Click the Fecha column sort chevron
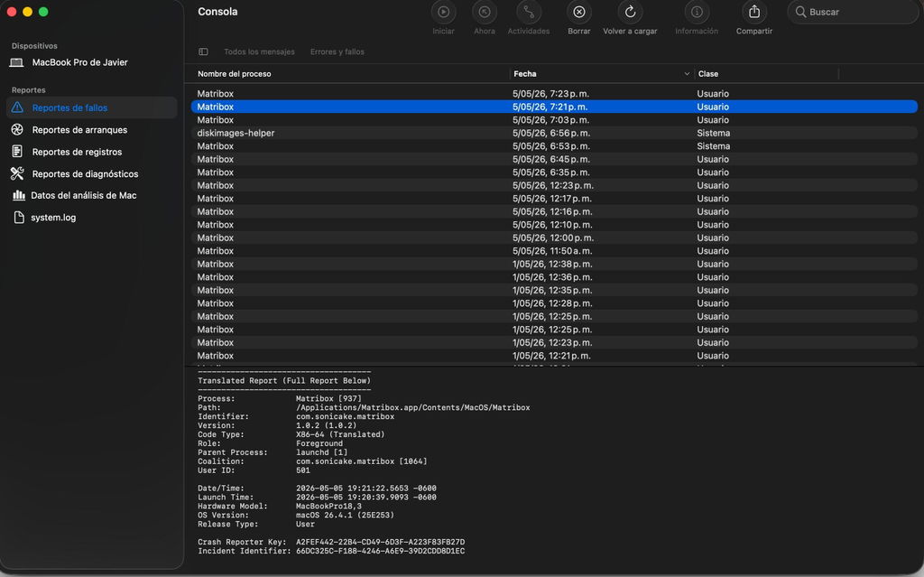Image resolution: width=924 pixels, height=577 pixels. pos(687,74)
